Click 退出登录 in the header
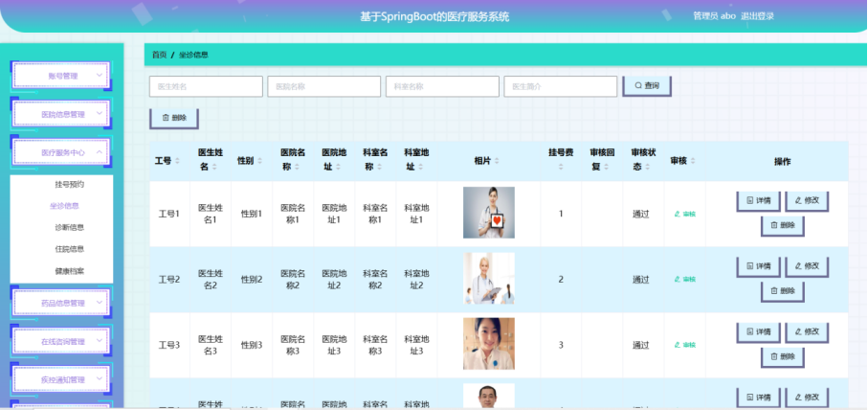 coord(757,16)
